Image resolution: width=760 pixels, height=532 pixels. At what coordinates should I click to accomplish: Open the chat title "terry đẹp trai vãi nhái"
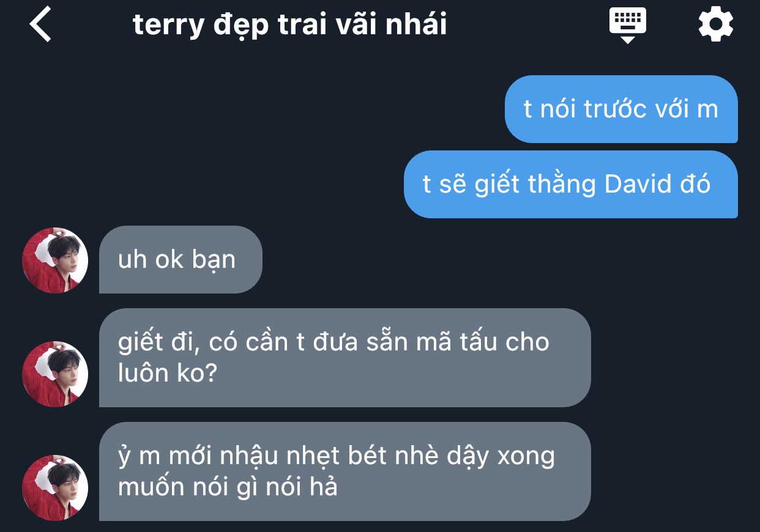[x=289, y=24]
